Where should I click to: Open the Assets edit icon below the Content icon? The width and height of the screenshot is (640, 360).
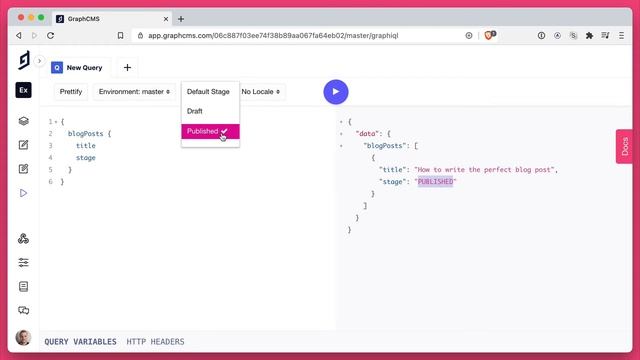(x=24, y=169)
